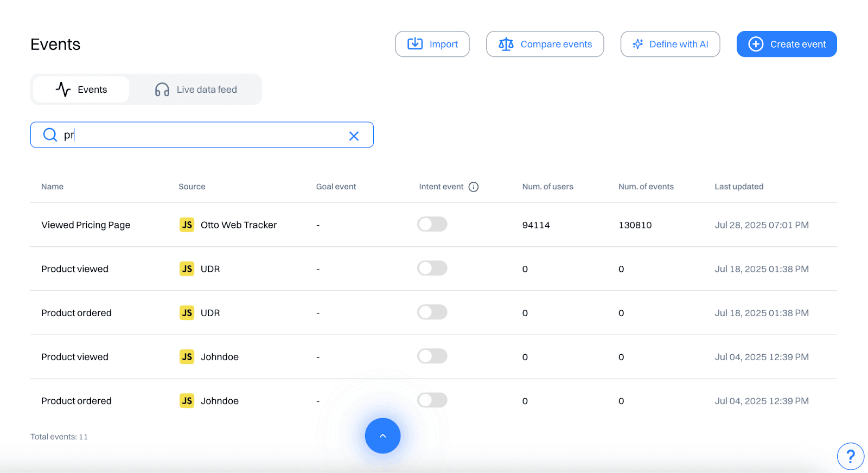Click JS icon beside Otto Web Tracker
The width and height of the screenshot is (868, 473).
(x=187, y=225)
